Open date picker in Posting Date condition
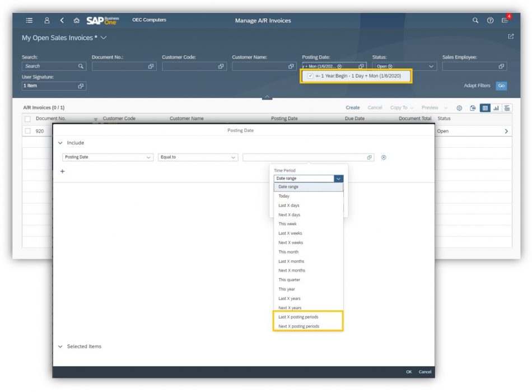Image resolution: width=532 pixels, height=392 pixels. [370, 157]
